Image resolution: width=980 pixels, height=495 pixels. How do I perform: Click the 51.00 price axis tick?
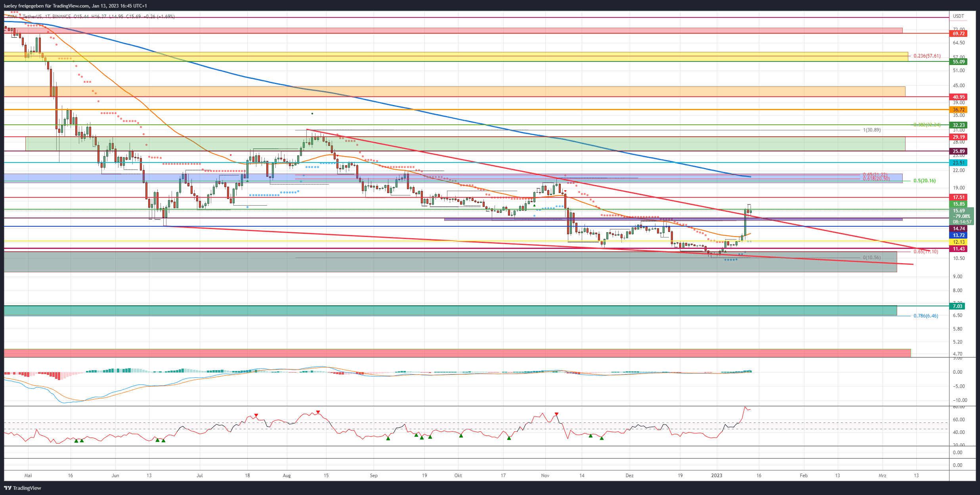[x=959, y=71]
